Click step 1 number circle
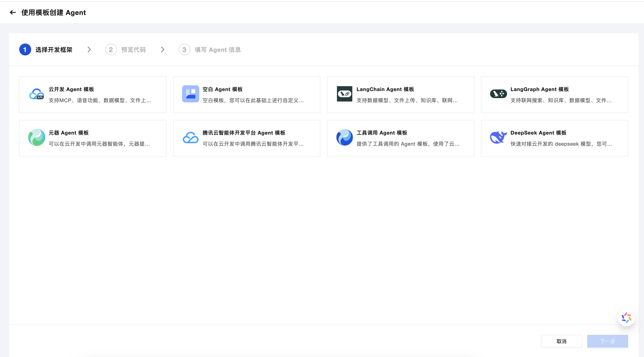The height and width of the screenshot is (357, 644). (x=25, y=50)
